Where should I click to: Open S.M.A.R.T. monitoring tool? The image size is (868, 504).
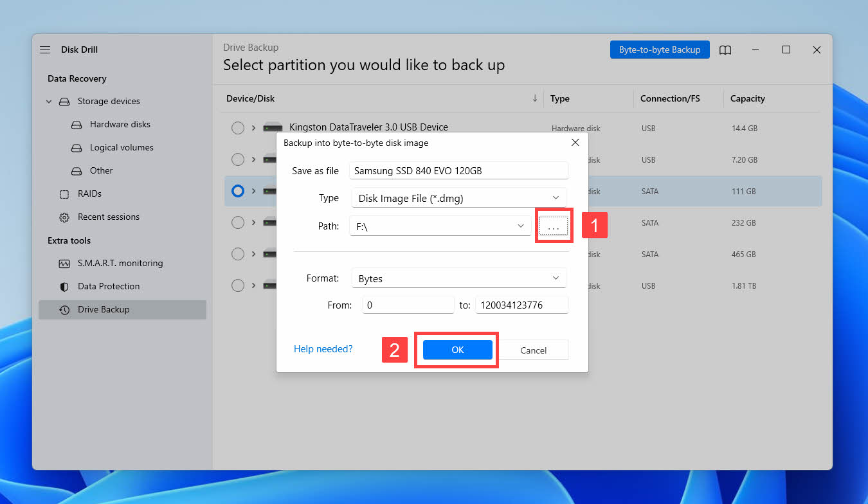pos(120,264)
